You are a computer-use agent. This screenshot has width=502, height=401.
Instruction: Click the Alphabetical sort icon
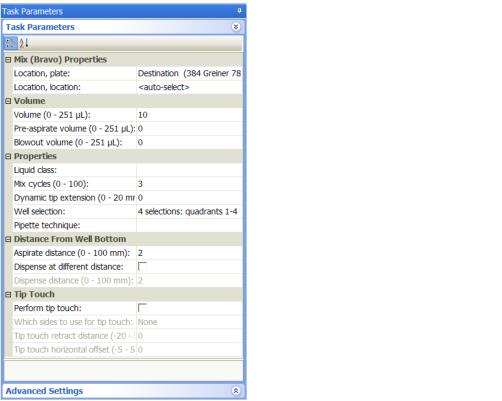[x=24, y=43]
